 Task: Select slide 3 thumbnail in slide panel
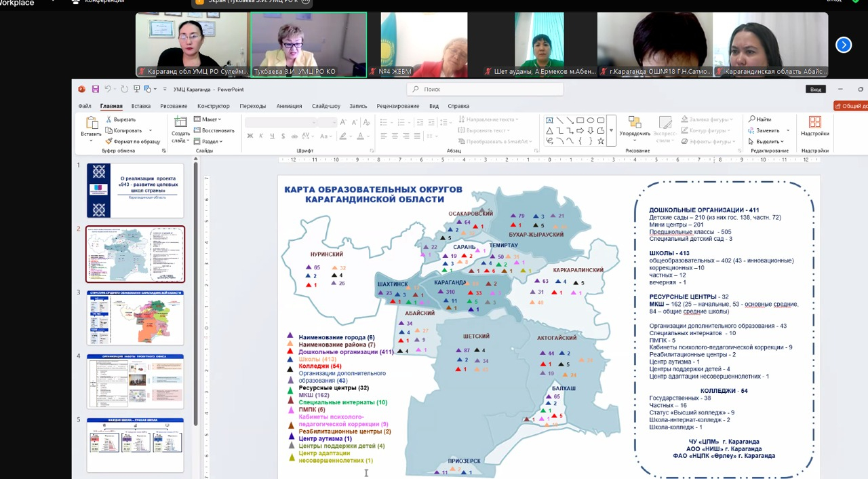pos(135,318)
